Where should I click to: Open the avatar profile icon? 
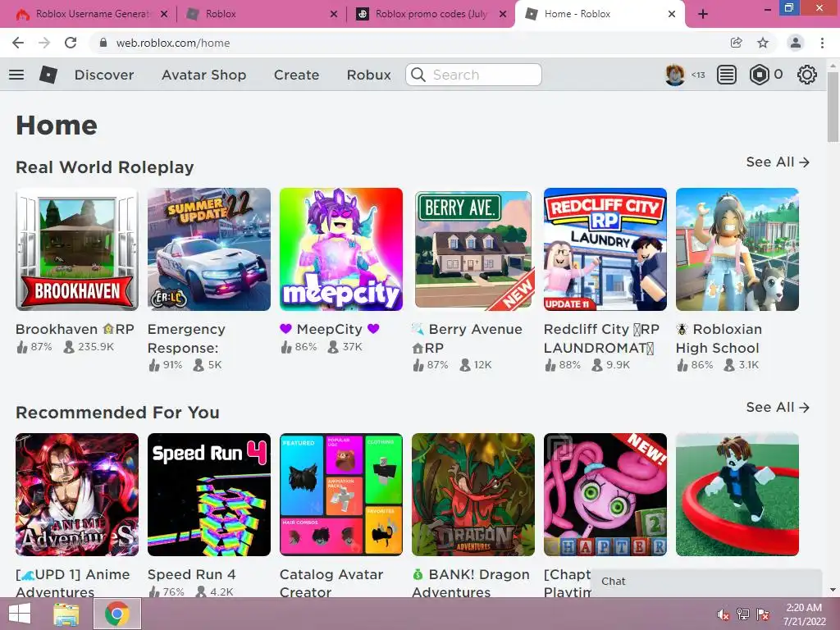click(675, 75)
